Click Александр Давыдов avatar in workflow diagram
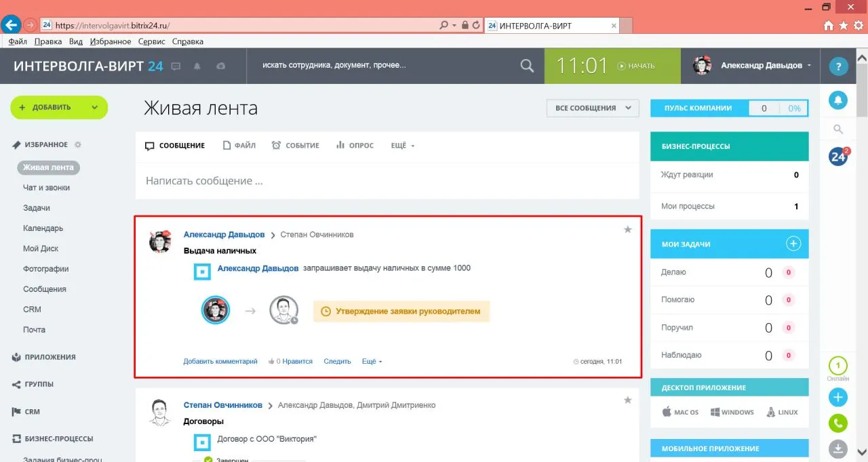This screenshot has width=868, height=462. coord(216,310)
